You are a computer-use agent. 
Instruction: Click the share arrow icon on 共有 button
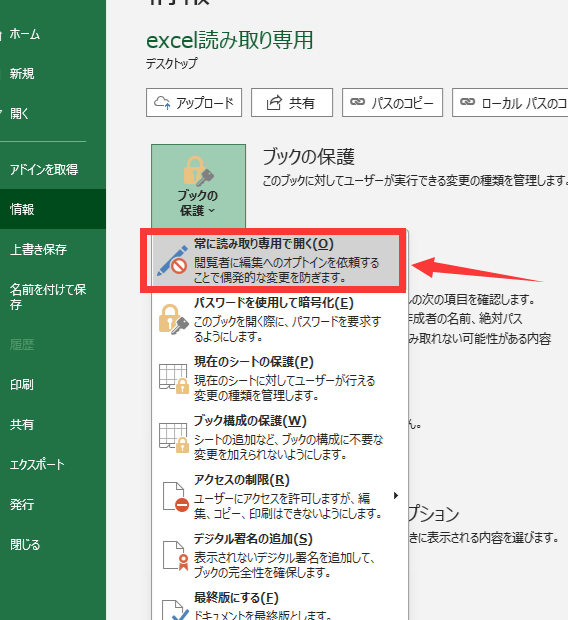click(274, 103)
